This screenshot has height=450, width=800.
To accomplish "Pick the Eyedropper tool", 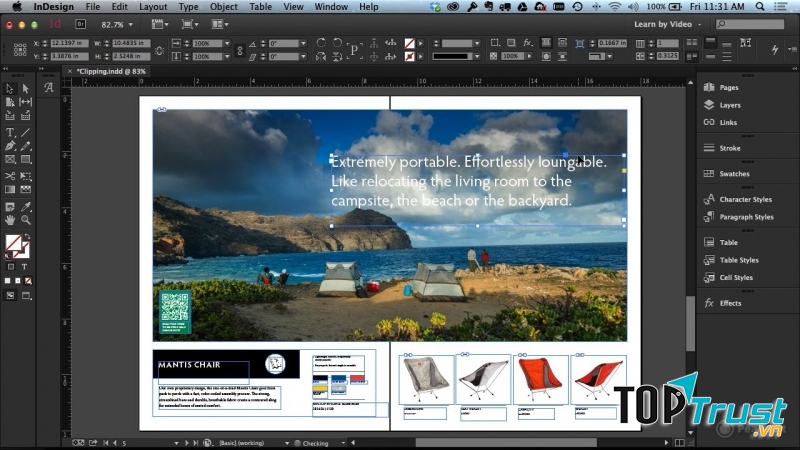I will pyautogui.click(x=26, y=207).
